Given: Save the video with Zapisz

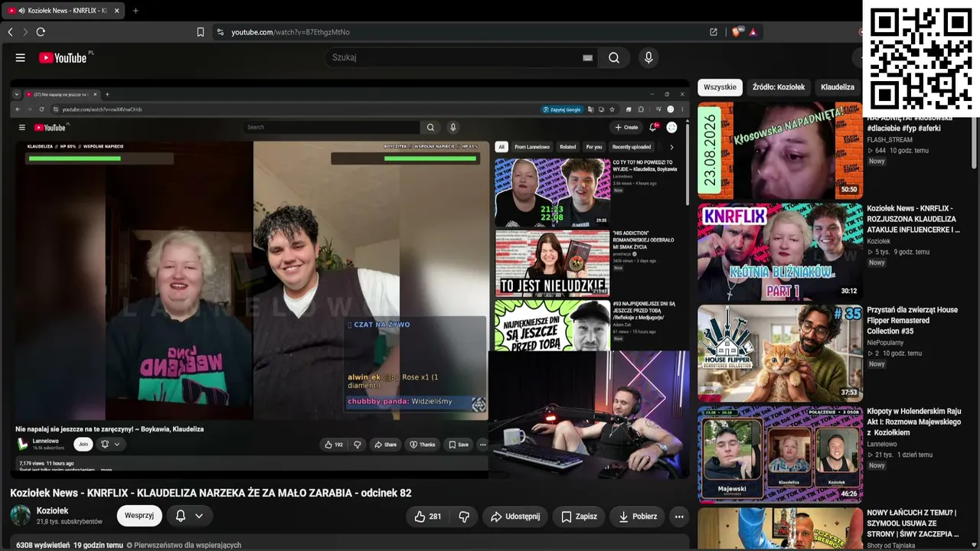Looking at the screenshot, I should pos(578,517).
